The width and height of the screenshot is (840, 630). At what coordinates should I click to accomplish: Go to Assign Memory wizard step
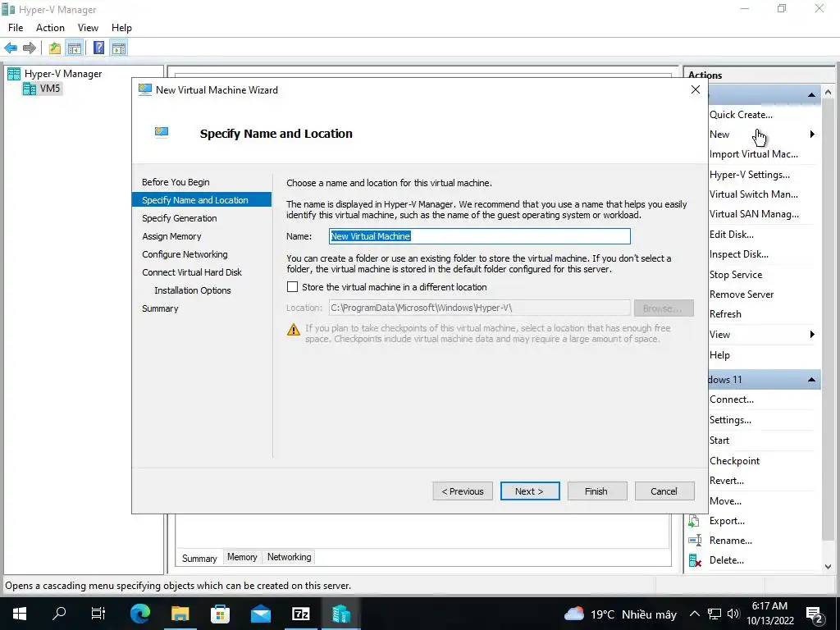(x=171, y=236)
